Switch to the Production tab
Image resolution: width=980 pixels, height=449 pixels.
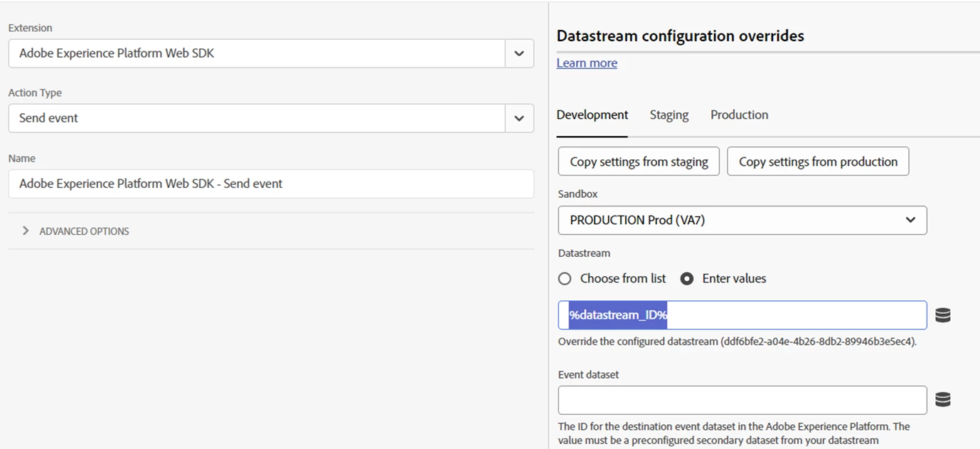coord(739,115)
